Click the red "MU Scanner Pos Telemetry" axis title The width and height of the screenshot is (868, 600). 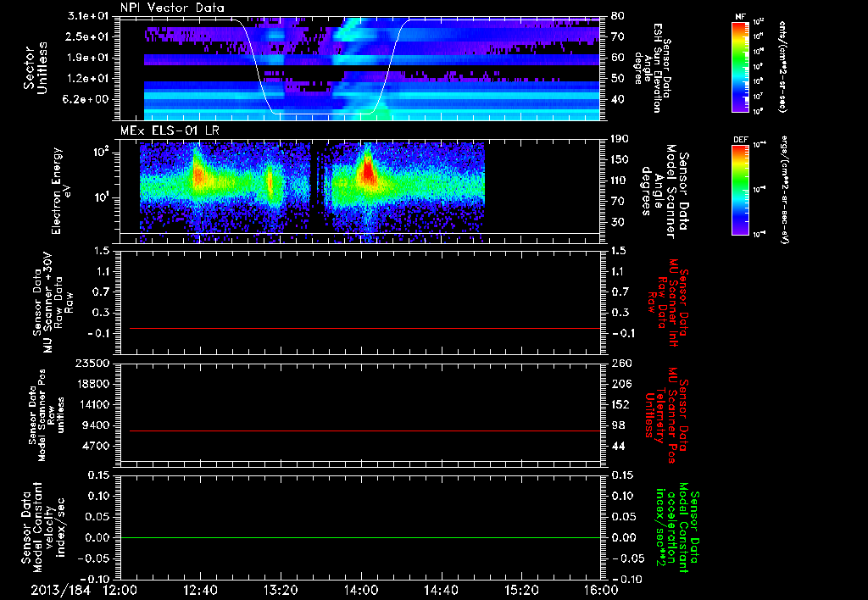(665, 415)
